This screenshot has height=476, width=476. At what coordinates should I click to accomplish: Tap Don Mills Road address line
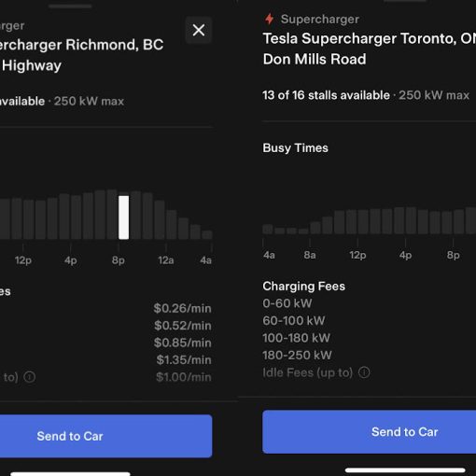coord(315,59)
